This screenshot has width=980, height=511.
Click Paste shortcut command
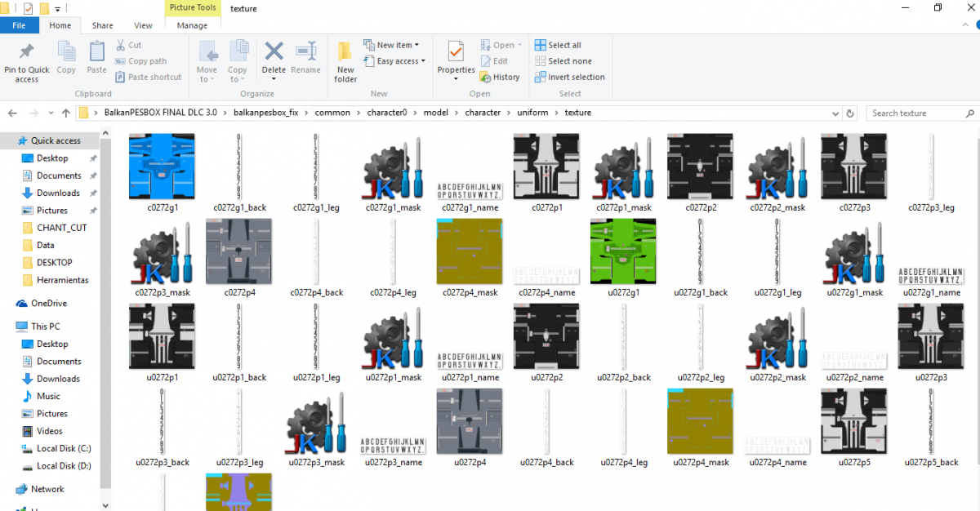pyautogui.click(x=148, y=77)
